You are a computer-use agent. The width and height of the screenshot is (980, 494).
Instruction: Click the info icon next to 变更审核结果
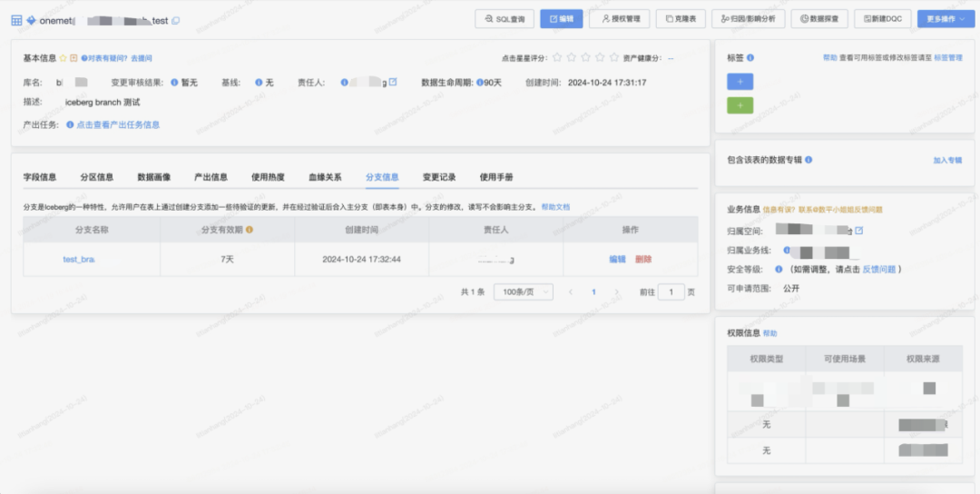tap(174, 83)
